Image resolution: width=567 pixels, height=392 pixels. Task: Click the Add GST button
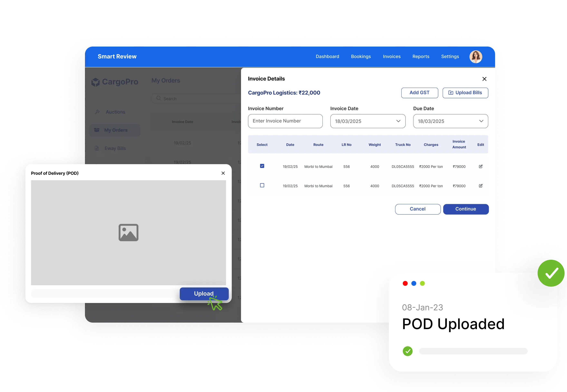420,93
